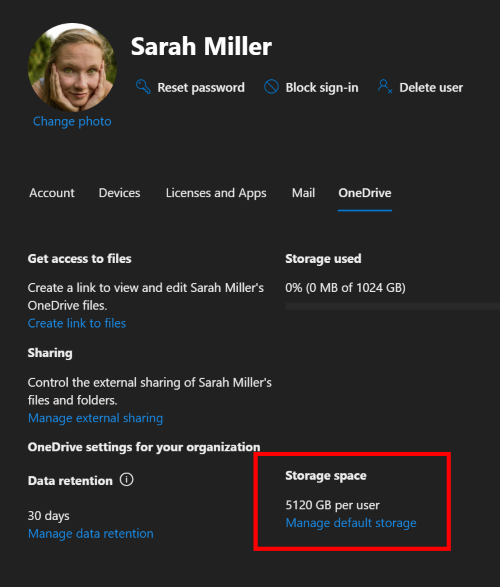This screenshot has width=500, height=587.
Task: Click the 'Get access to files' heading
Action: (x=80, y=259)
